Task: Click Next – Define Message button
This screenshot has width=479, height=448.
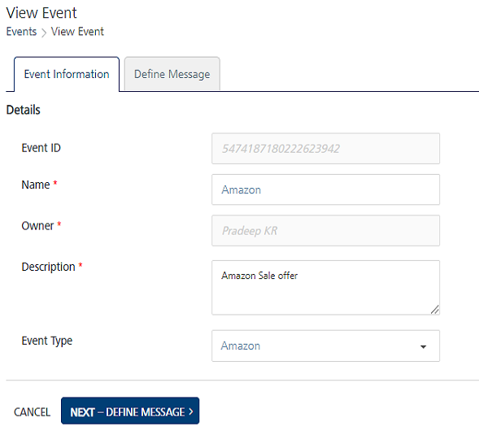Action: 130,411
